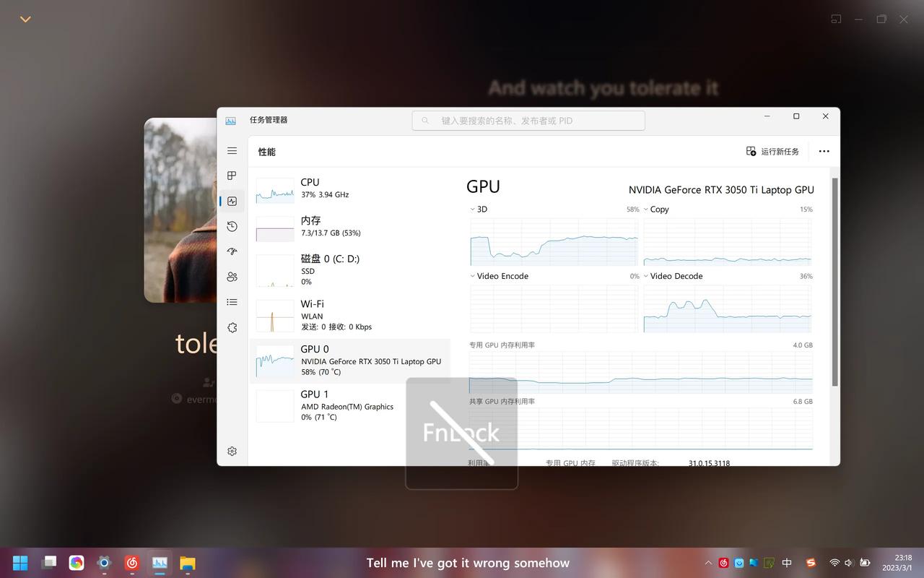Click the red NetEase Music tray icon
Viewport: 924px width, 578px height.
click(724, 563)
